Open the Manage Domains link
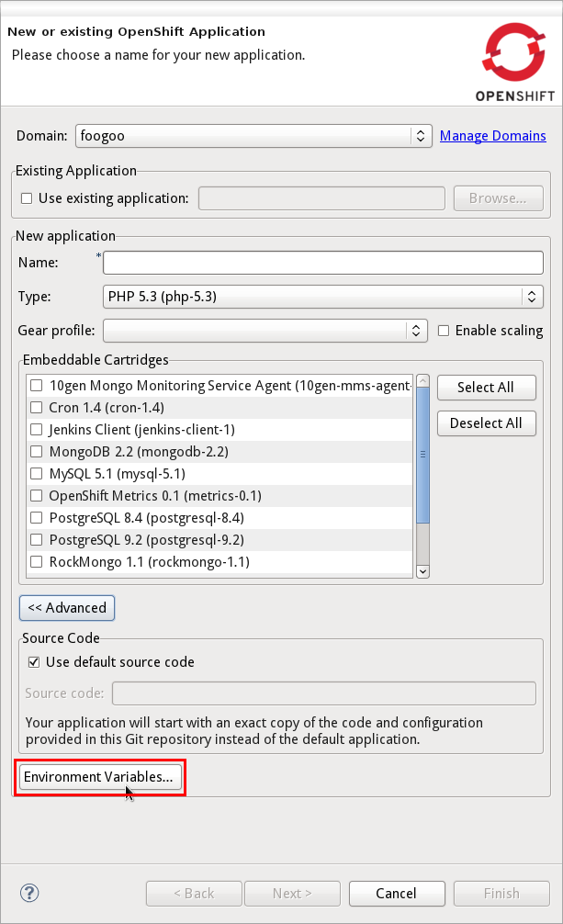Screen dimensions: 563x924 492,136
